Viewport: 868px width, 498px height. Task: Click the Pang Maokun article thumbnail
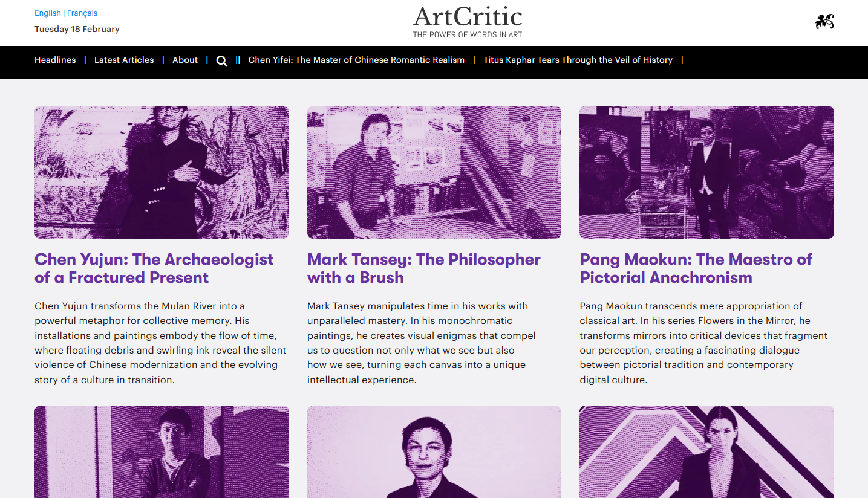pos(706,172)
